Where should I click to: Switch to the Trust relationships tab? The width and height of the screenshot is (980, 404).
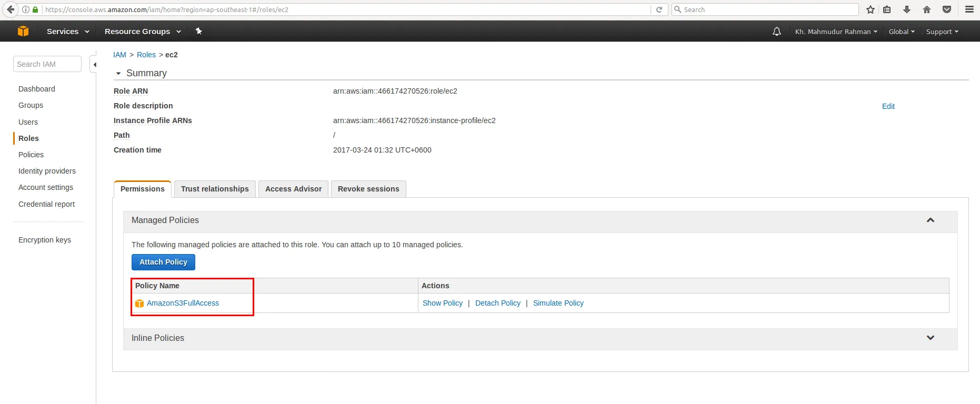215,189
